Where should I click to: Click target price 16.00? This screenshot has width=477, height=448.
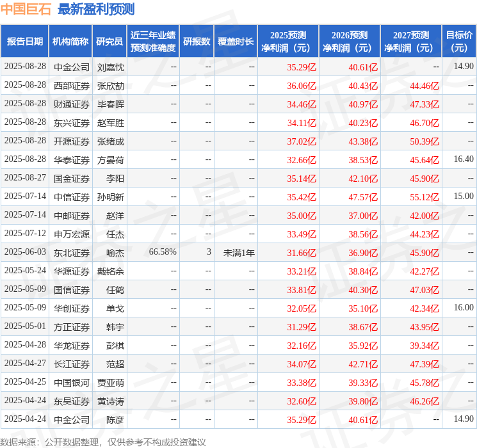tap(464, 307)
